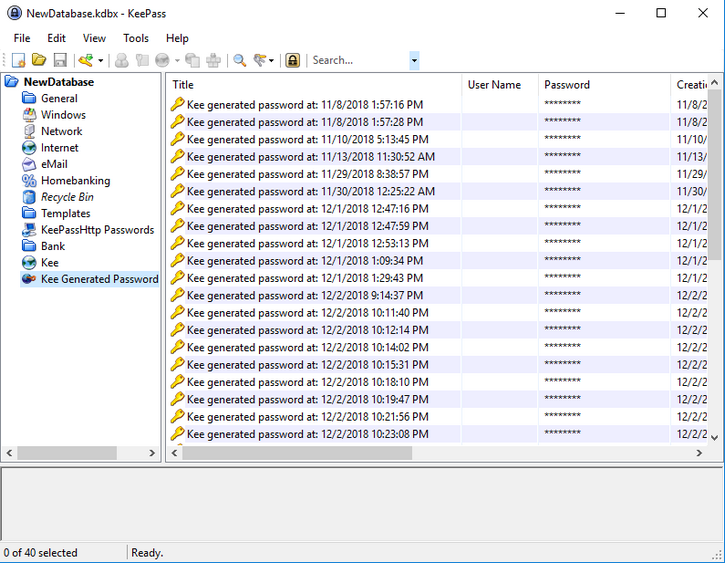725x563 pixels.
Task: Click the Copy URL to clipboard icon
Action: (192, 60)
